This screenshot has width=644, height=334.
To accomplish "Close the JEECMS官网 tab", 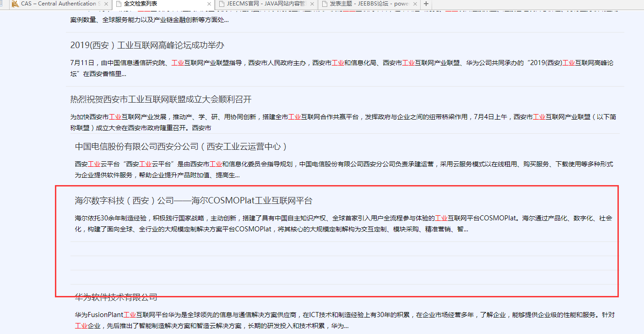I will click(x=312, y=4).
